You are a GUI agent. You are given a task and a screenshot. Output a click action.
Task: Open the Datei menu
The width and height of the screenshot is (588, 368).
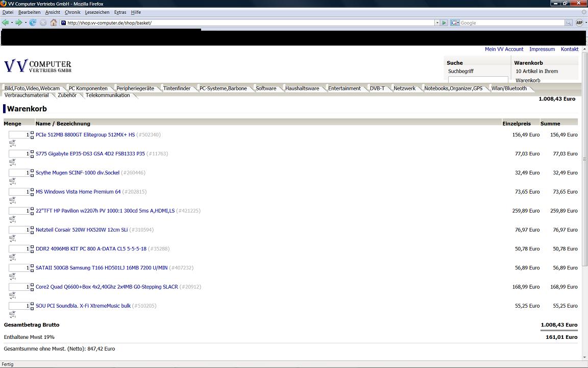(8, 12)
